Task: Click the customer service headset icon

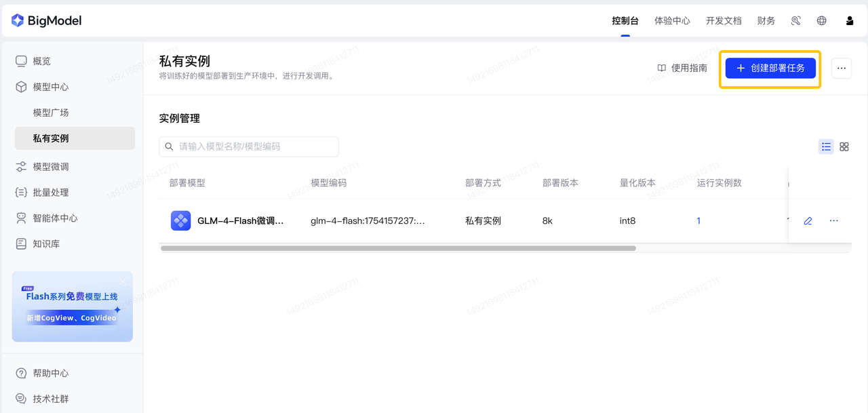Action: (x=796, y=20)
